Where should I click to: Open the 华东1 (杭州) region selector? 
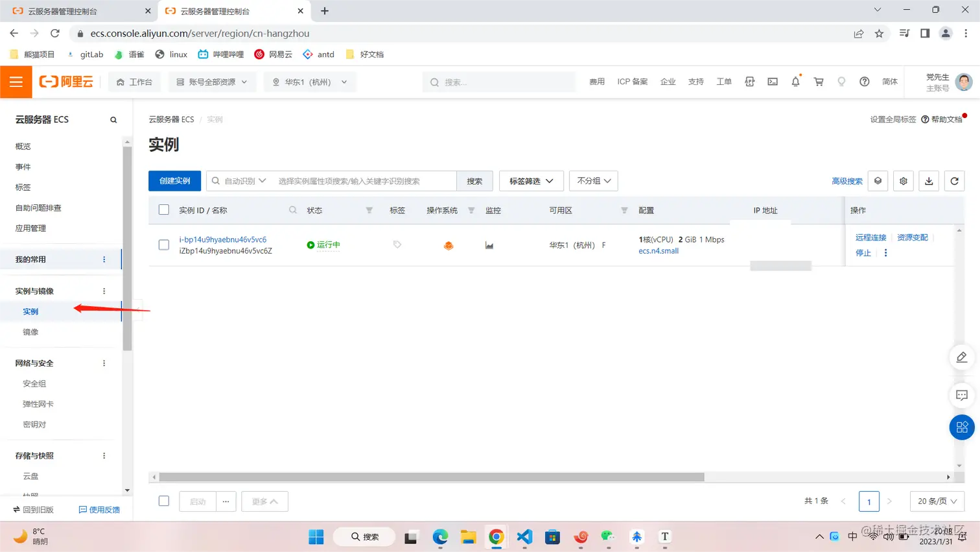(x=310, y=82)
